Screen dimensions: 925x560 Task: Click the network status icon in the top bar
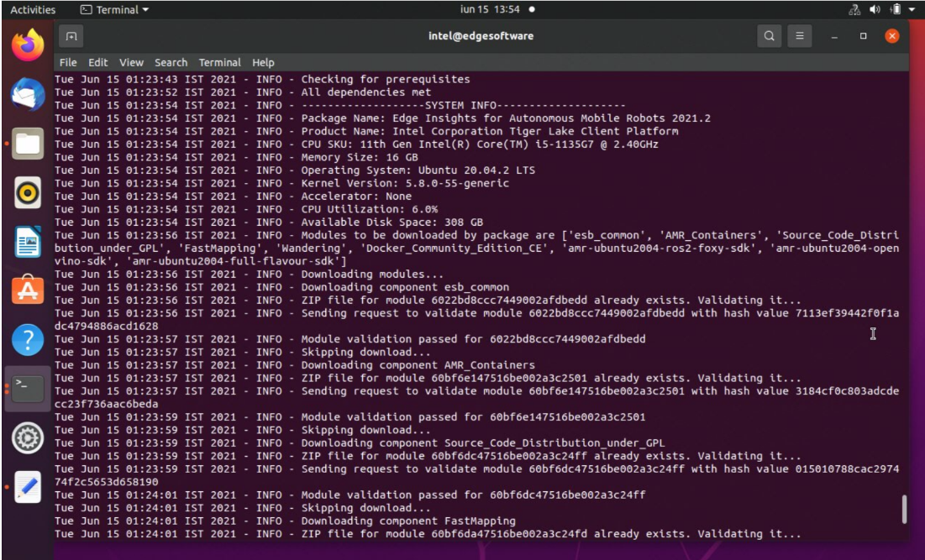click(854, 9)
